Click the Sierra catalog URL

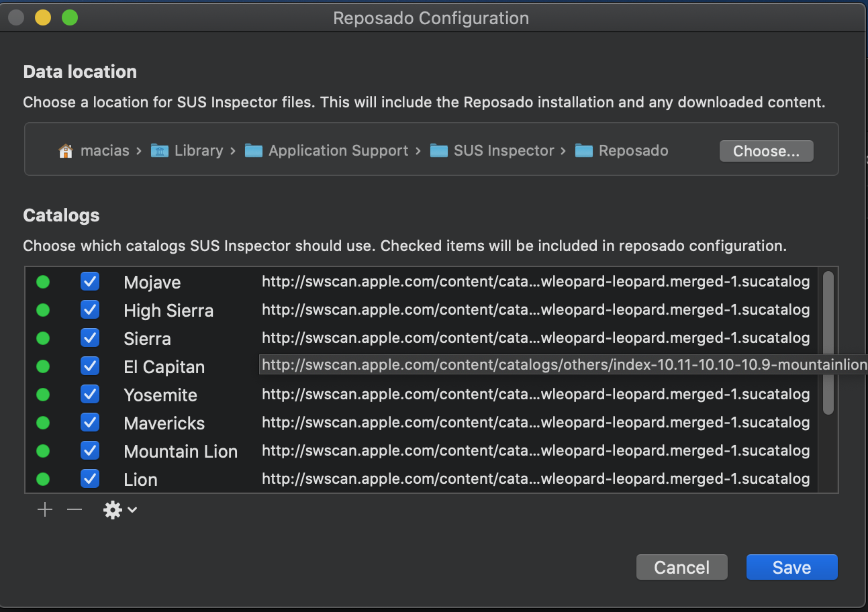[536, 338]
